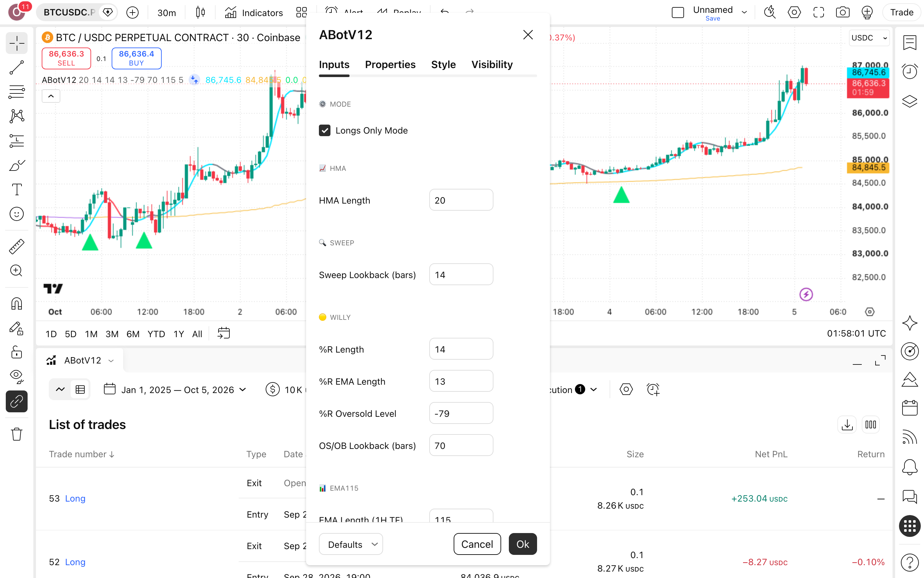
Task: Switch to strategy overview chart view
Action: 60,390
